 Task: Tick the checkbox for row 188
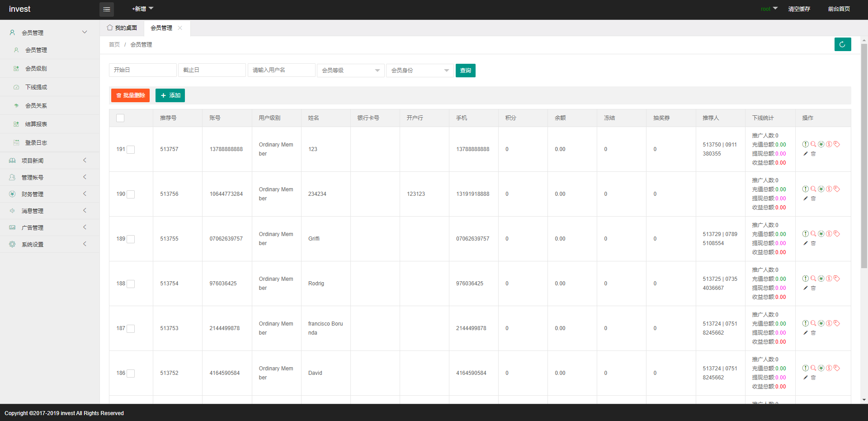pos(131,284)
